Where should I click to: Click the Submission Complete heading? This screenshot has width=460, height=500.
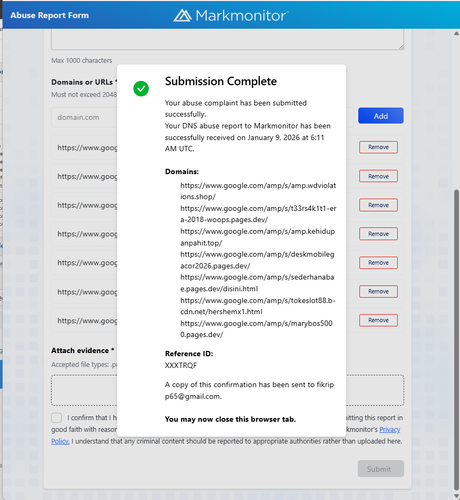click(221, 81)
